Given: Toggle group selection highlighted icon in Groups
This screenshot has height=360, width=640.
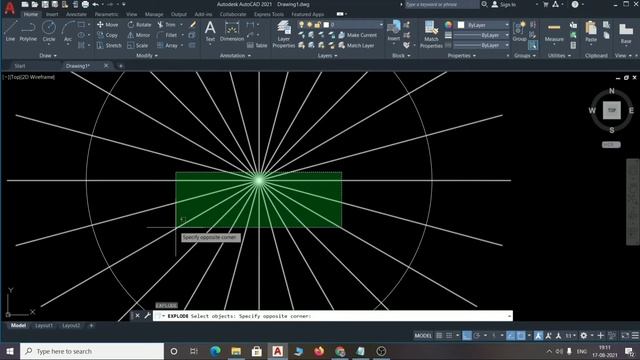Looking at the screenshot, I should (533, 45).
